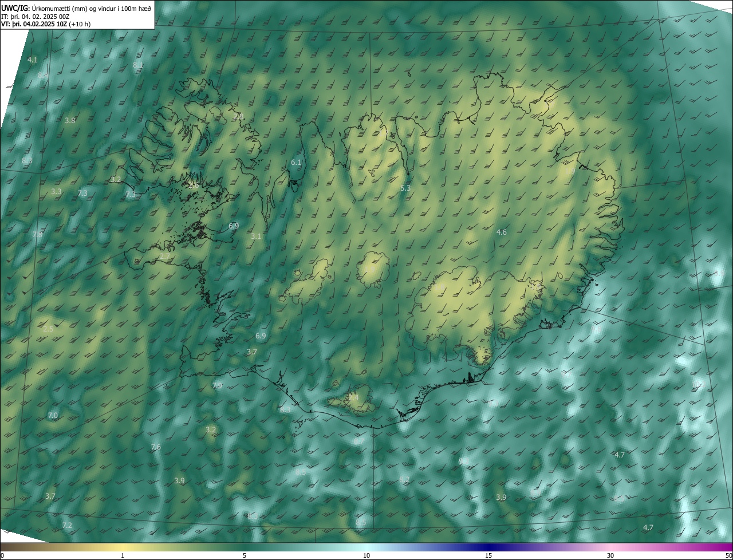Viewport: 733px width, 560px height.
Task: Click the colour scale tick label 1
Action: (123, 555)
